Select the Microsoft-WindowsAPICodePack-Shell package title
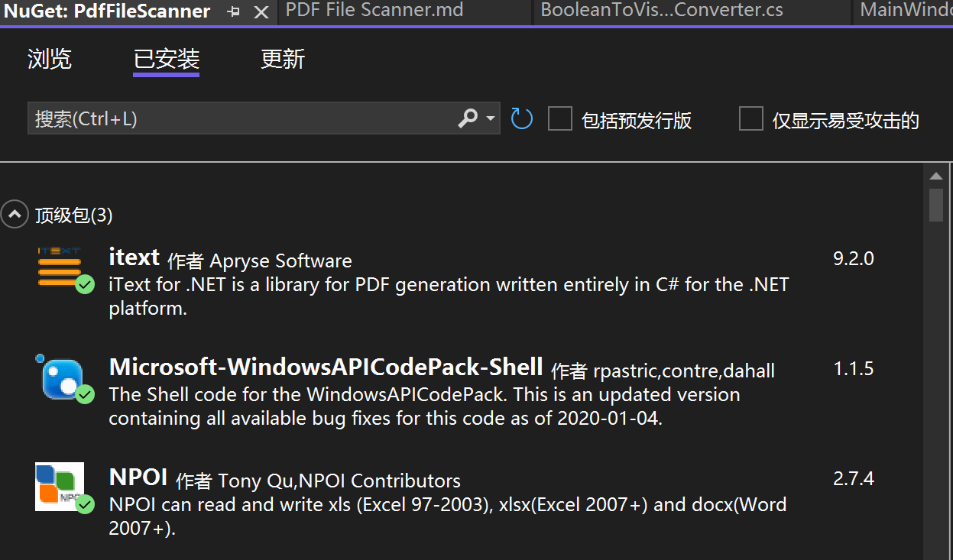The image size is (953, 560). click(326, 367)
